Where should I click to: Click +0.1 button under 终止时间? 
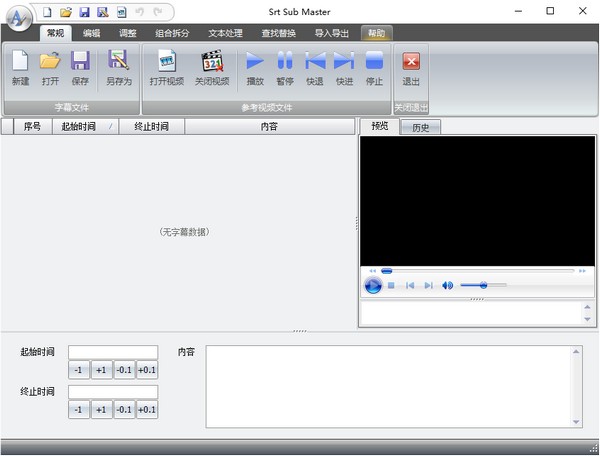click(x=147, y=410)
